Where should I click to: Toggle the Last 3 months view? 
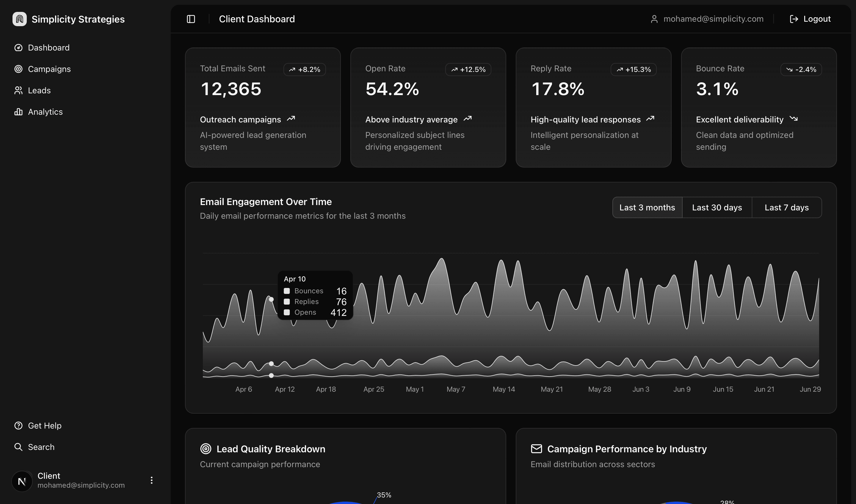(647, 207)
